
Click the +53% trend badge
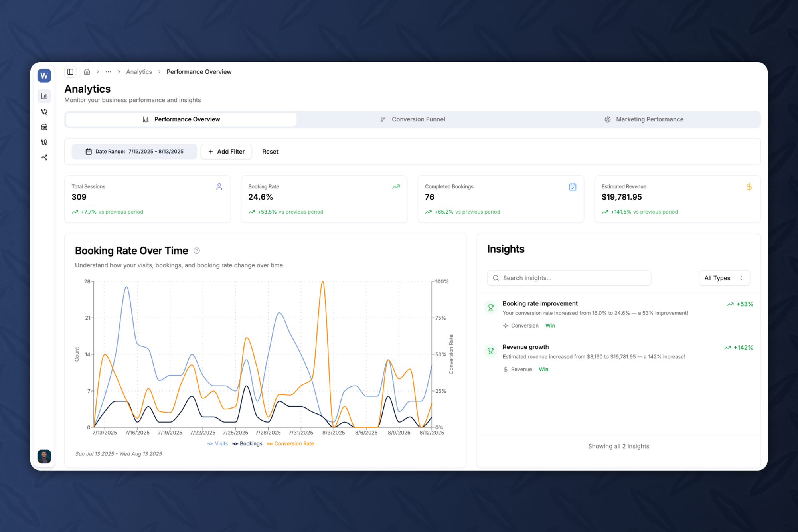point(740,304)
